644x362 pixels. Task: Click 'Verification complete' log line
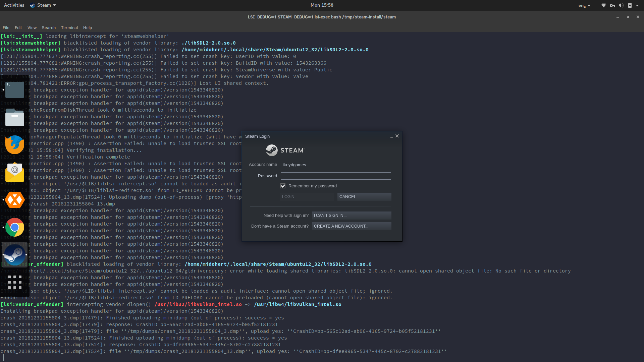tap(98, 157)
